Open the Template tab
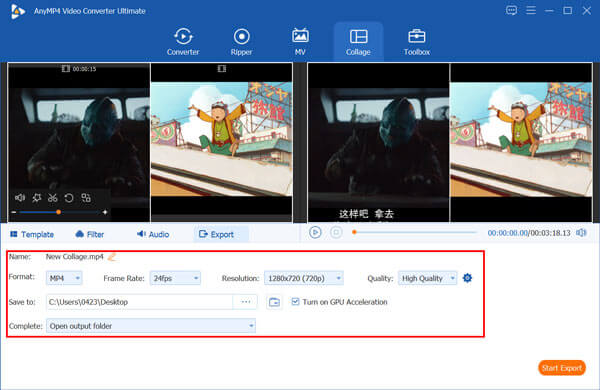This screenshot has height=390, width=600. click(x=32, y=234)
